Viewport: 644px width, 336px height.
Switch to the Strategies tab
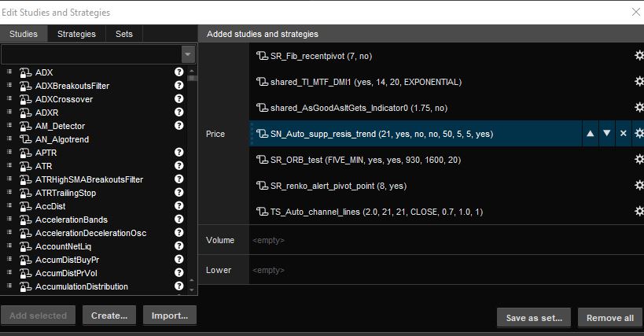pyautogui.click(x=76, y=34)
